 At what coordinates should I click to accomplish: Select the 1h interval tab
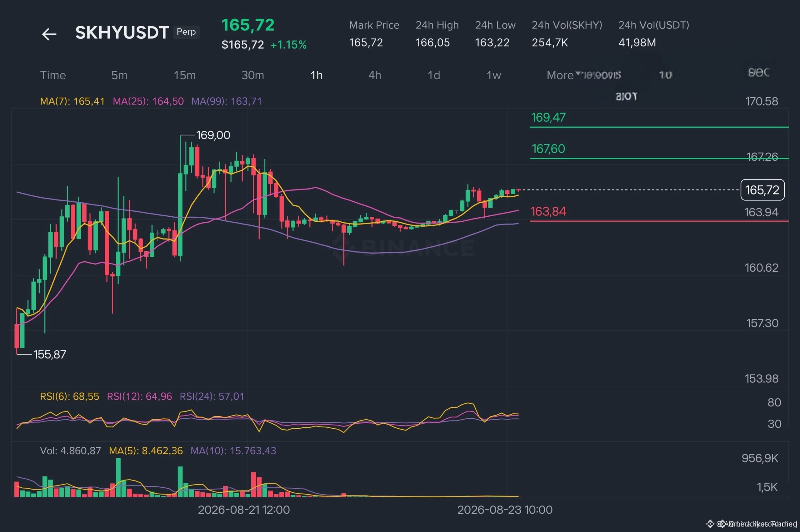(317, 75)
